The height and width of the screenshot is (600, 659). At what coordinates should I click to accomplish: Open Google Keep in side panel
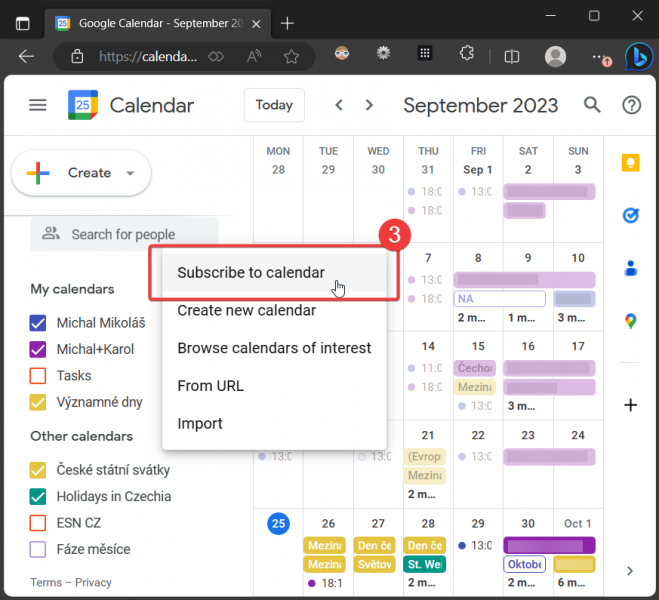point(630,164)
